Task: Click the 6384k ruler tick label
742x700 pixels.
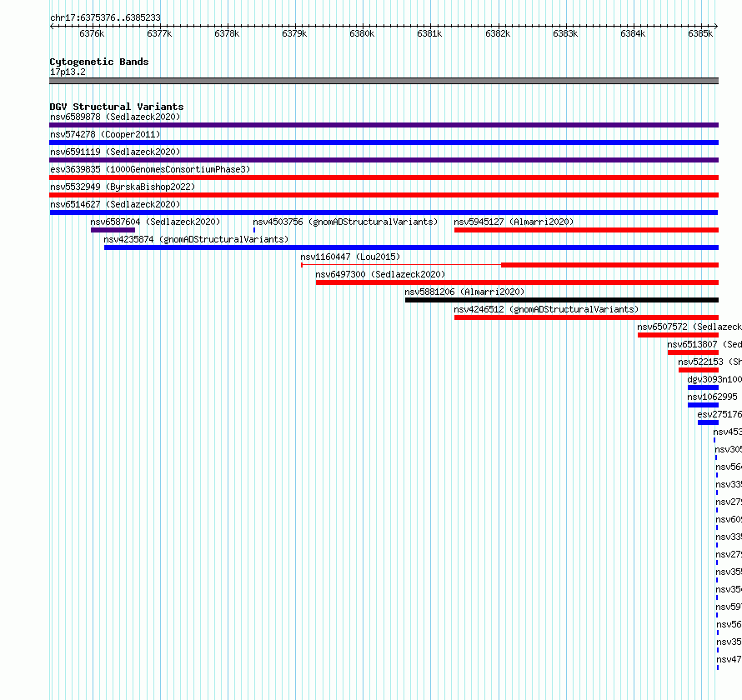Action: coord(633,33)
